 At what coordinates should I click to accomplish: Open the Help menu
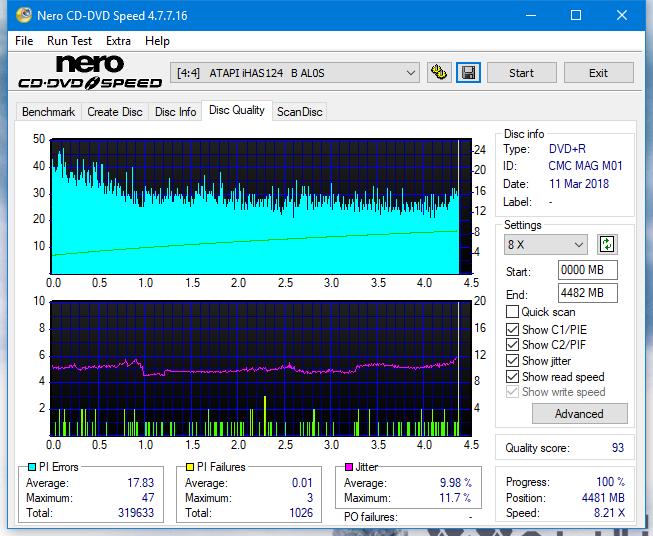[157, 41]
